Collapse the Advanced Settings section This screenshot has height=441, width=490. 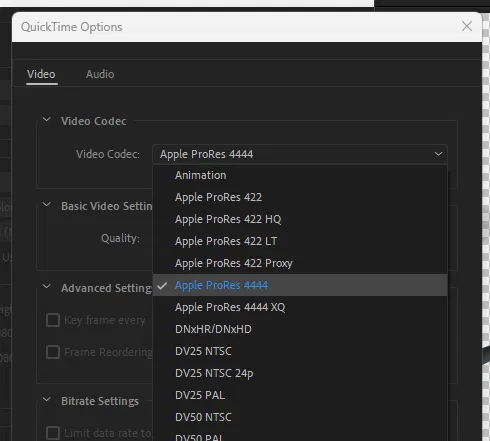tap(47, 286)
